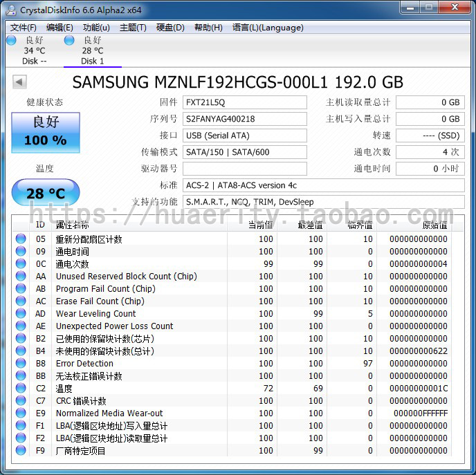Screen dimensions: 476x475
Task: Click status orb in row 0C
Action: 21,263
